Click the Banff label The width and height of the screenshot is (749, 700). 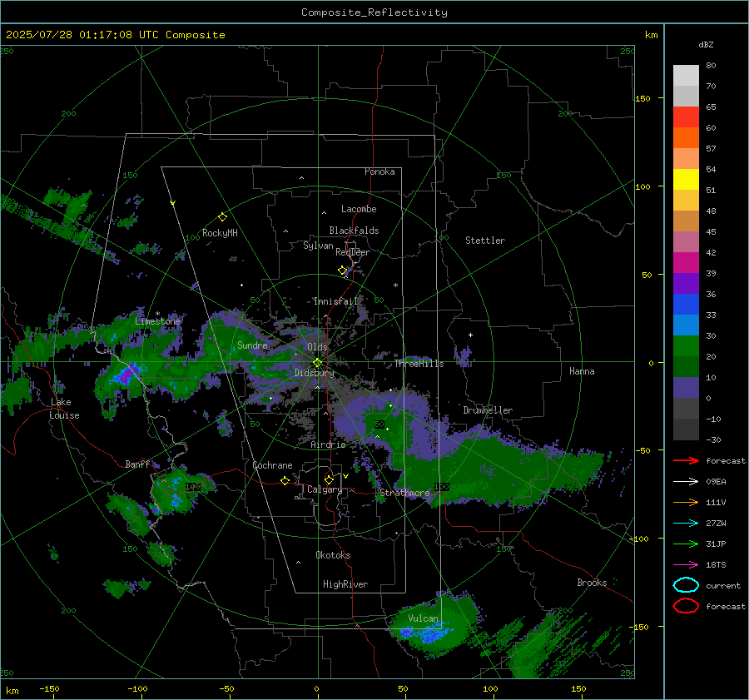(x=137, y=464)
